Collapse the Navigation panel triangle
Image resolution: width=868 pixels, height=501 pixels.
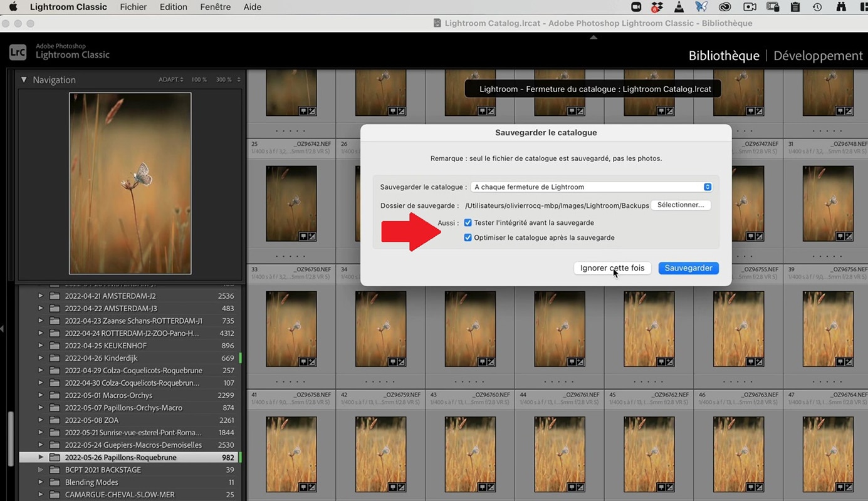(24, 80)
